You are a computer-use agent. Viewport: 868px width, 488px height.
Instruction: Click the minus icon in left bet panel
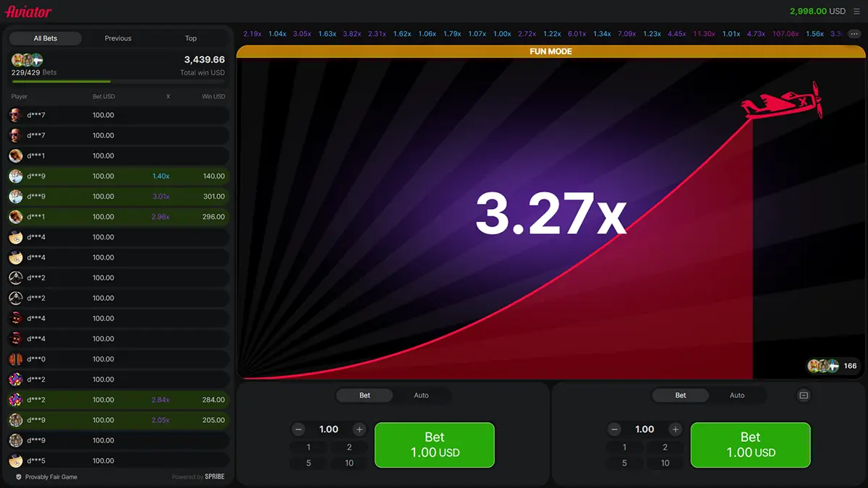click(299, 429)
